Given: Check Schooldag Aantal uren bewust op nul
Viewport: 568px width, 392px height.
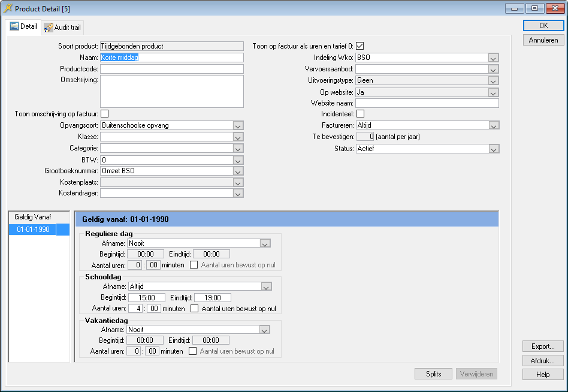Looking at the screenshot, I should 194,309.
